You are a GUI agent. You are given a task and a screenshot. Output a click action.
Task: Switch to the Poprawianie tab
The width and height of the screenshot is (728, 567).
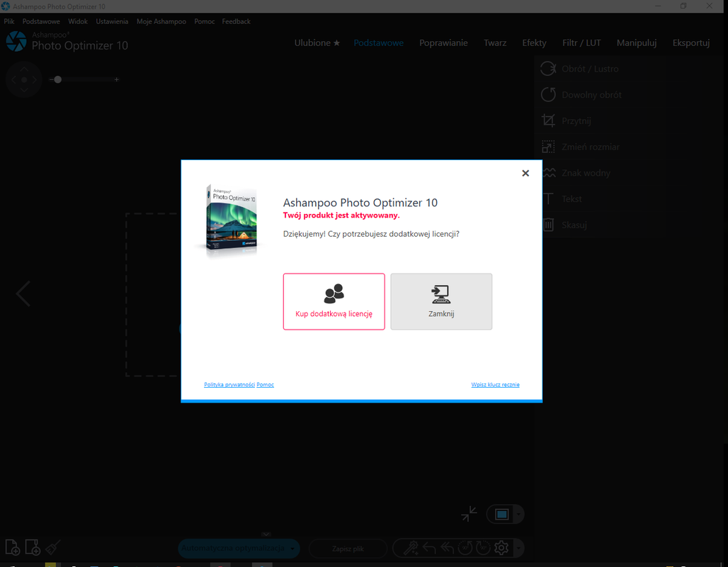(x=443, y=43)
